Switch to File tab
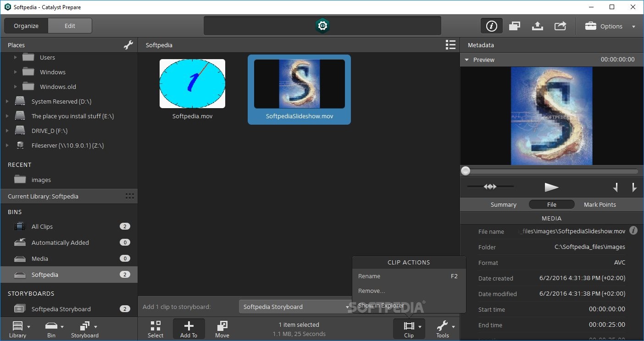644x341 pixels. point(551,204)
